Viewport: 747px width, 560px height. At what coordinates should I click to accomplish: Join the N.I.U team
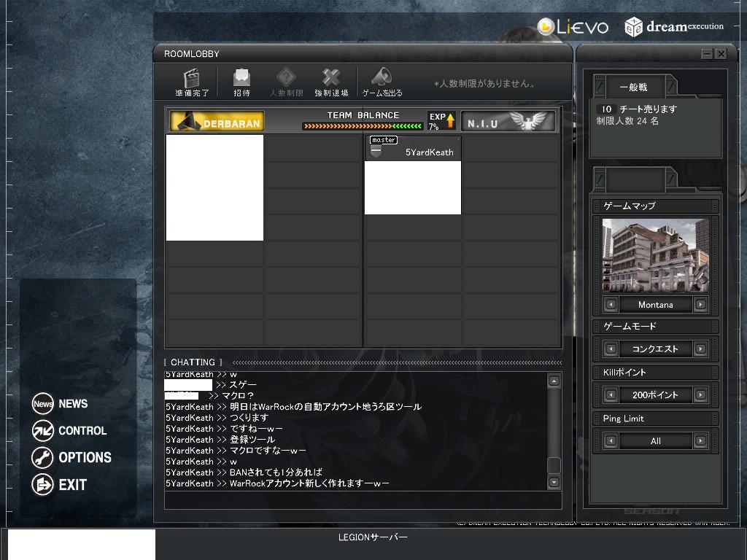(508, 121)
